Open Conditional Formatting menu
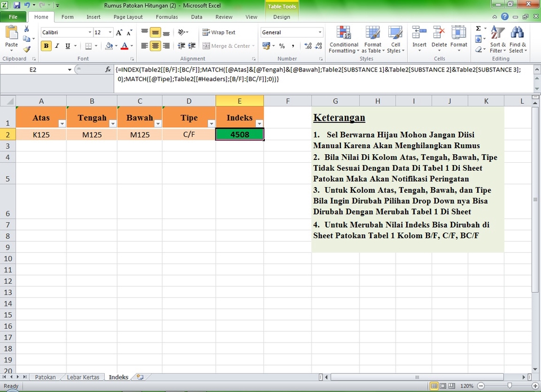Image resolution: width=541 pixels, height=392 pixels. click(344, 39)
